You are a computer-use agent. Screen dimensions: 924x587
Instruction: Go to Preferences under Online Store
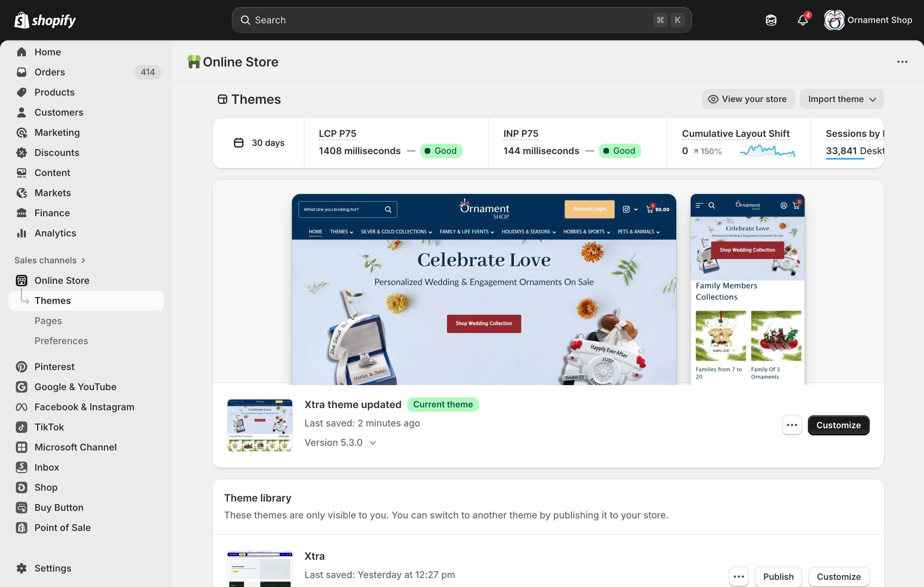click(61, 341)
